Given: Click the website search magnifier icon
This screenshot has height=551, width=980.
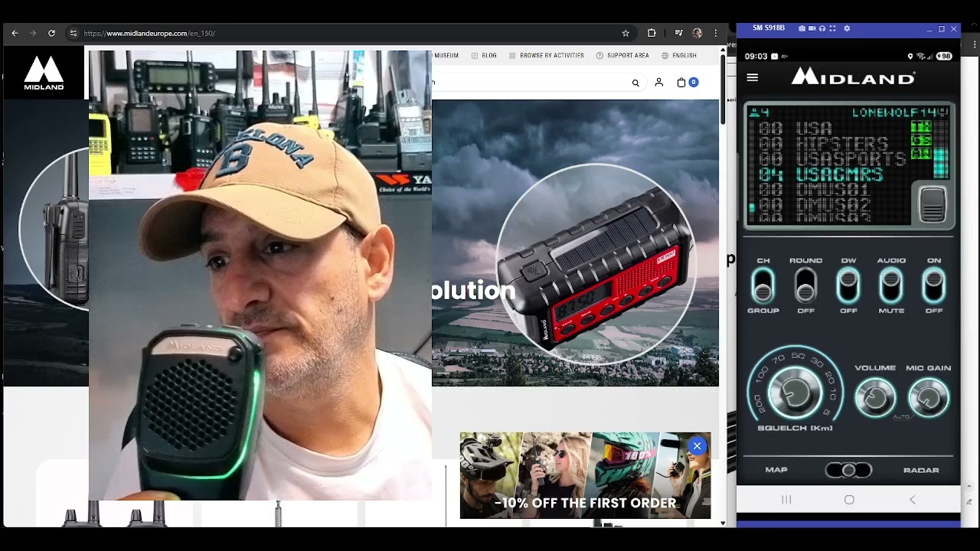Looking at the screenshot, I should click(x=635, y=83).
